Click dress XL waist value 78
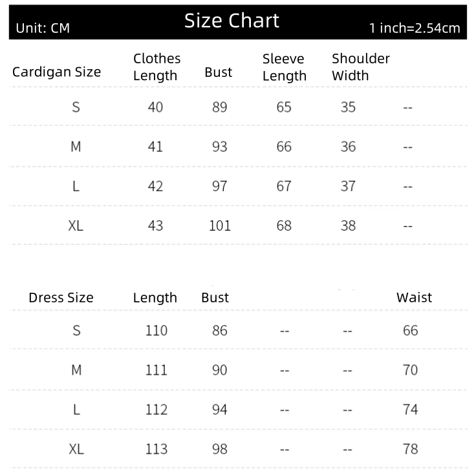This screenshot has width=476, height=471. 410,449
